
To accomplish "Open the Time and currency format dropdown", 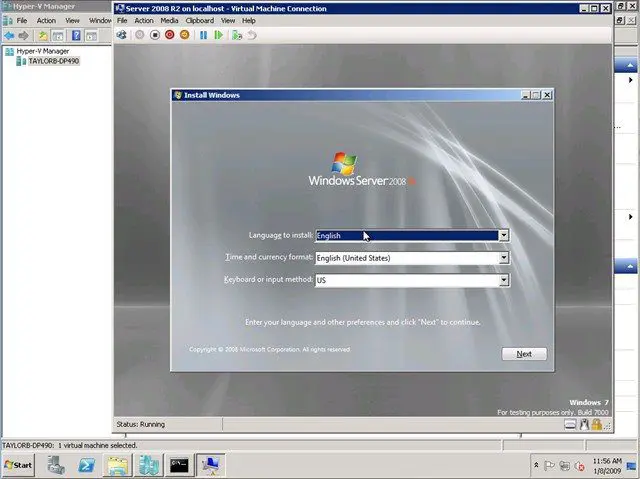I will coord(504,258).
